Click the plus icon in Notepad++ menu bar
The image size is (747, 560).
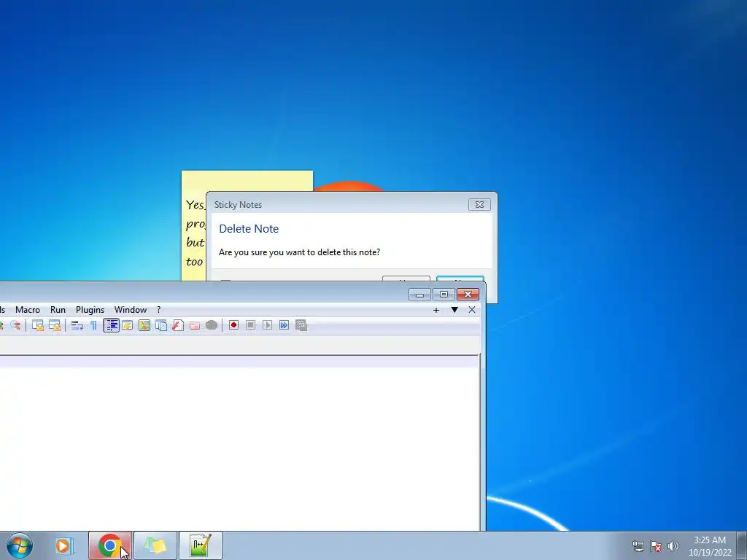(x=436, y=310)
